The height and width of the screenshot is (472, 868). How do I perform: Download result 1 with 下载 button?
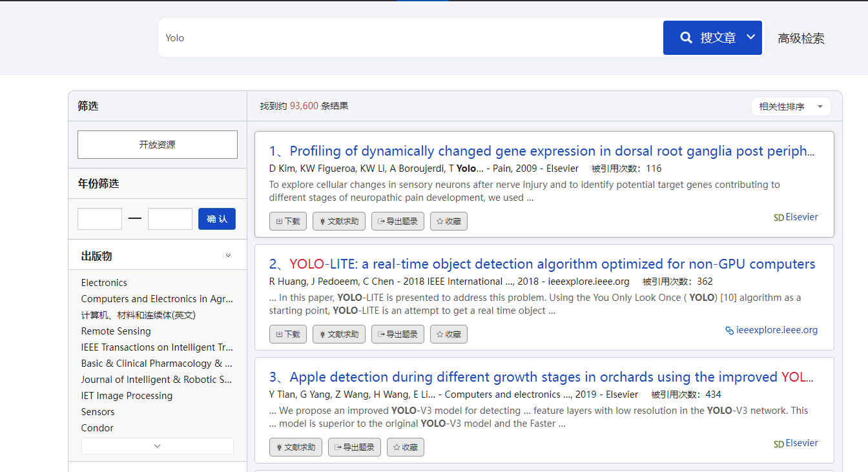288,221
